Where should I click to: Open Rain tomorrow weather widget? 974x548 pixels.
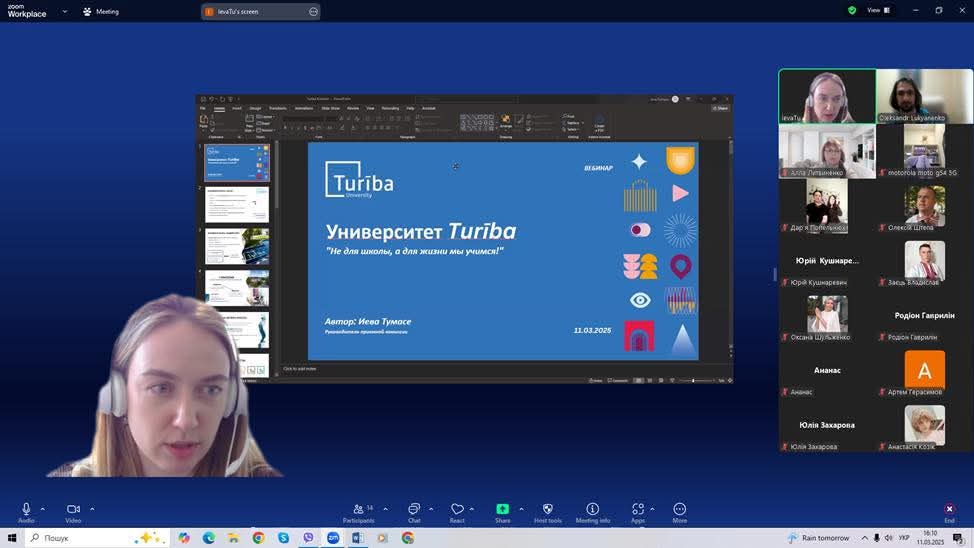819,537
